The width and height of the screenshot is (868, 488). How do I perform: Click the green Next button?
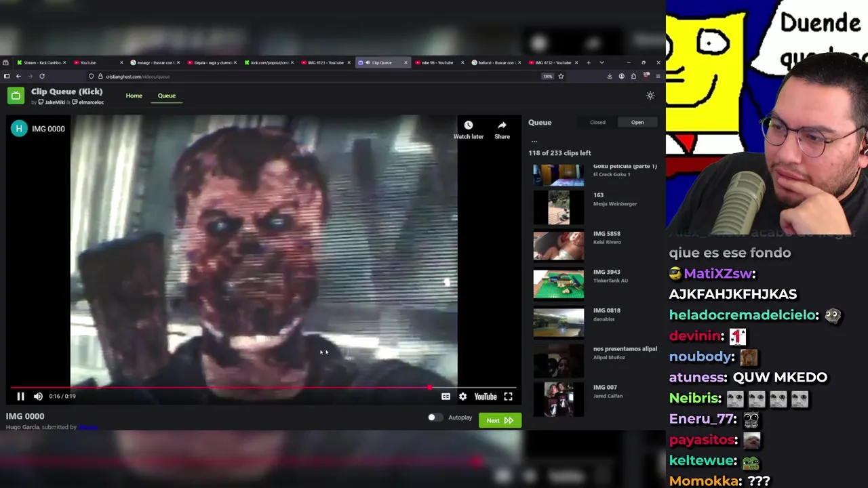pos(500,420)
